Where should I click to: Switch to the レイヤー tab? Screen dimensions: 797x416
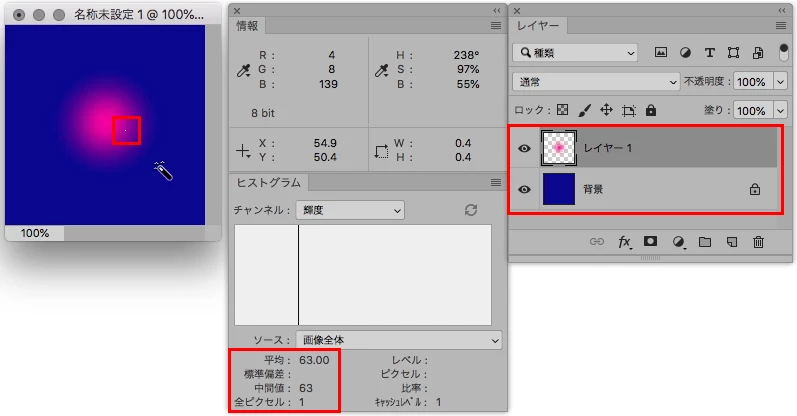click(538, 25)
